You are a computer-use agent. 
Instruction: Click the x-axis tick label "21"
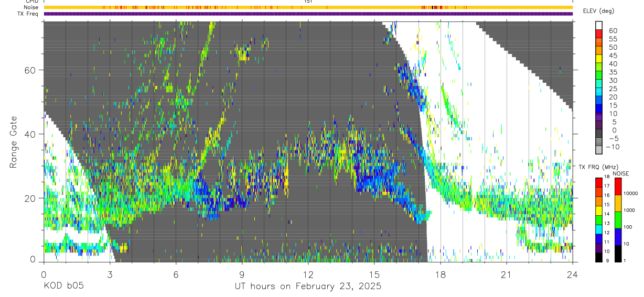507,274
